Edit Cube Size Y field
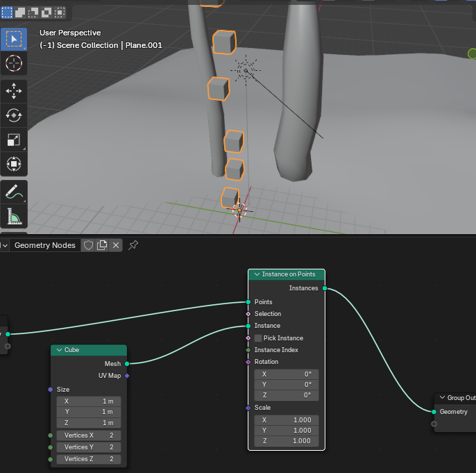The width and height of the screenshot is (476, 473). (x=89, y=412)
